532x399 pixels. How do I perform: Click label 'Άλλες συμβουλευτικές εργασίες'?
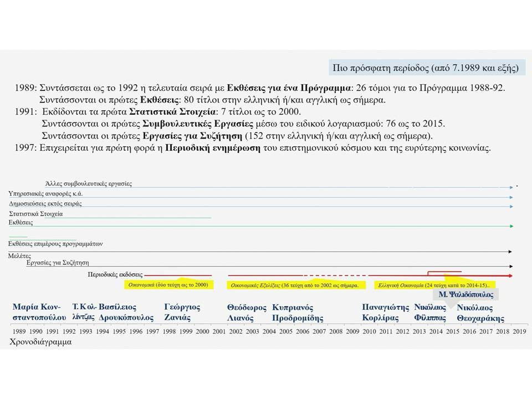(89, 183)
